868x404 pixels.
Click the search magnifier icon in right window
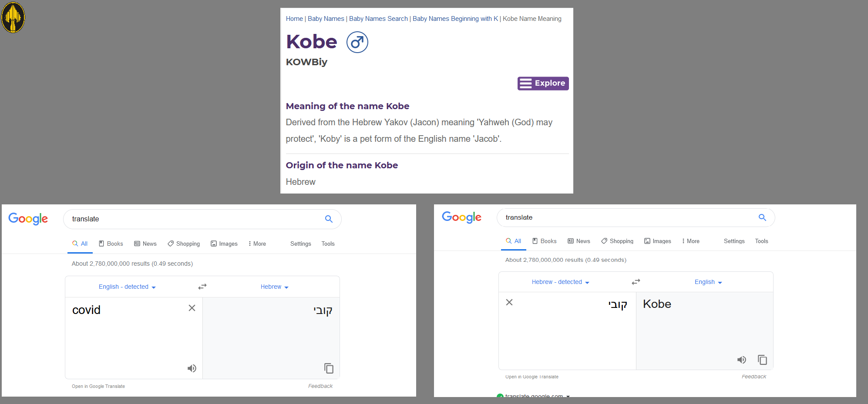point(762,217)
